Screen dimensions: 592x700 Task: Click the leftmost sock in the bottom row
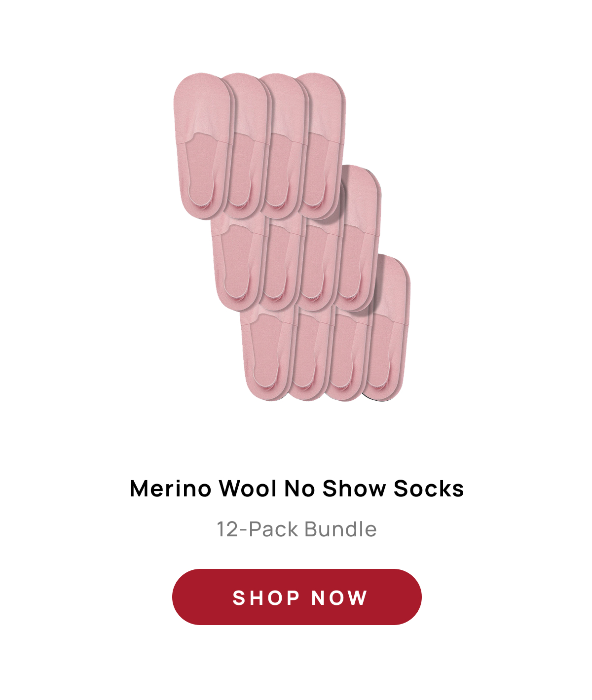point(266,352)
